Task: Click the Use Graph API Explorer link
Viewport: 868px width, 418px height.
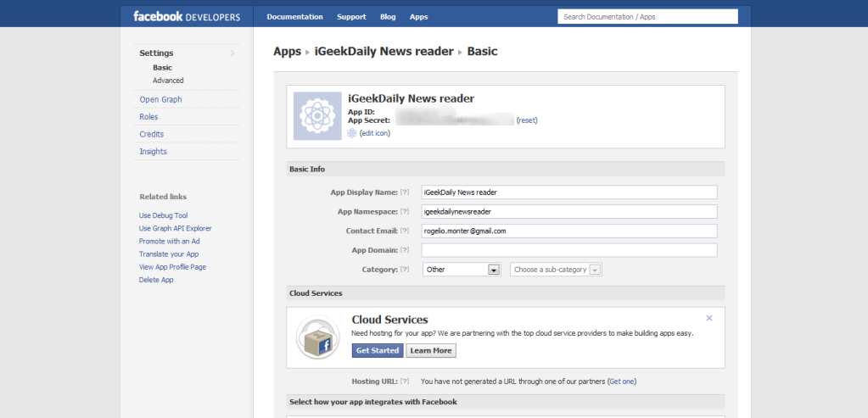Action: [176, 228]
